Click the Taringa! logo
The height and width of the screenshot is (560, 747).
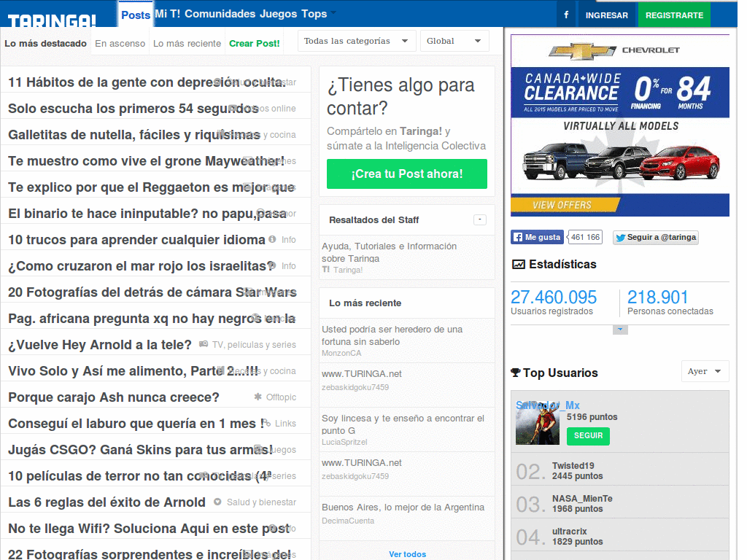(53, 20)
